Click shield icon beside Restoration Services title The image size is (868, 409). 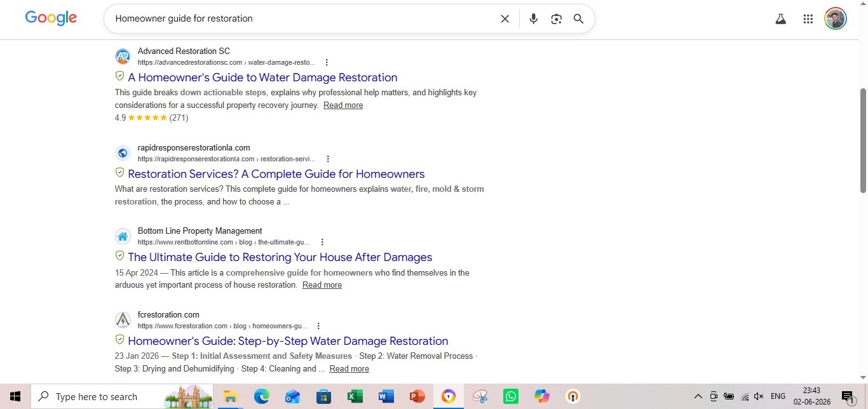tap(119, 173)
